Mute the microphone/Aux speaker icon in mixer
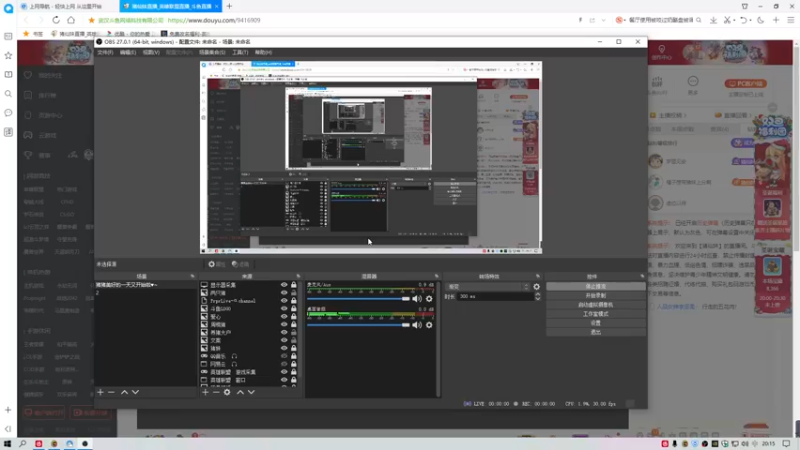 coord(417,298)
